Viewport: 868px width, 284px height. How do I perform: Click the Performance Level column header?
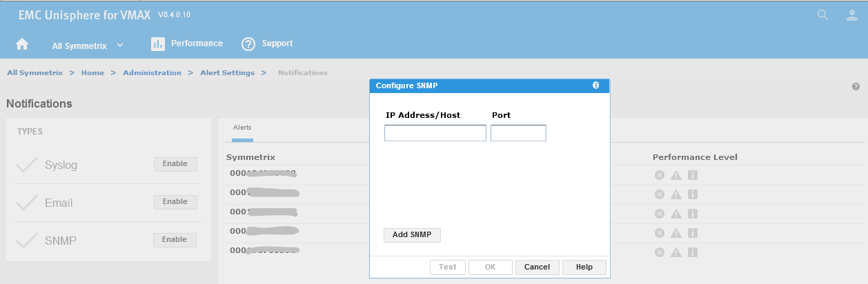(695, 157)
